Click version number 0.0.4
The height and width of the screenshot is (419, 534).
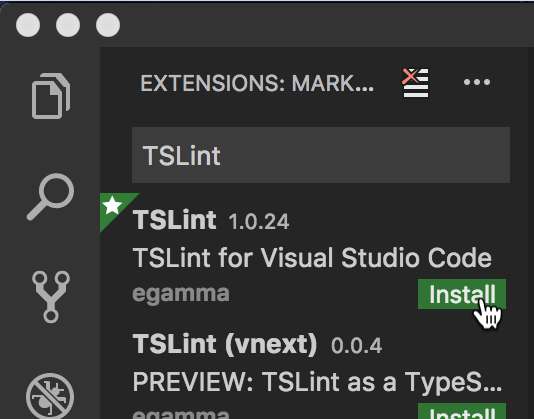coord(356,346)
